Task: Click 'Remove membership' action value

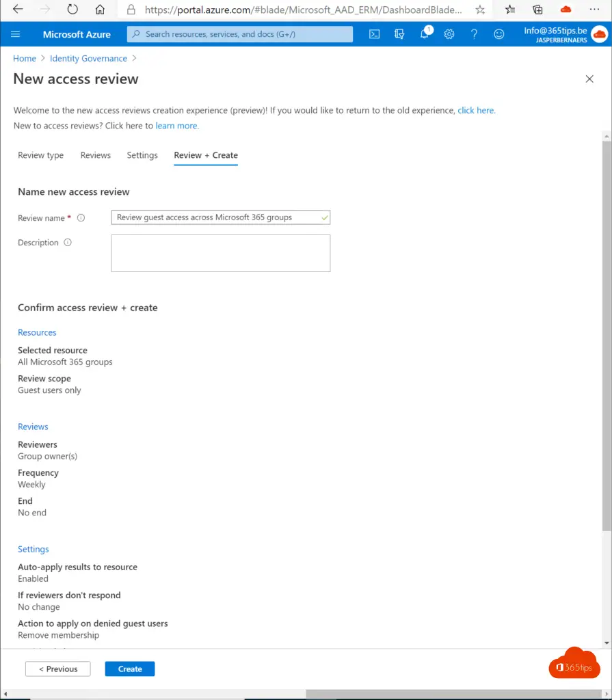Action: [59, 635]
